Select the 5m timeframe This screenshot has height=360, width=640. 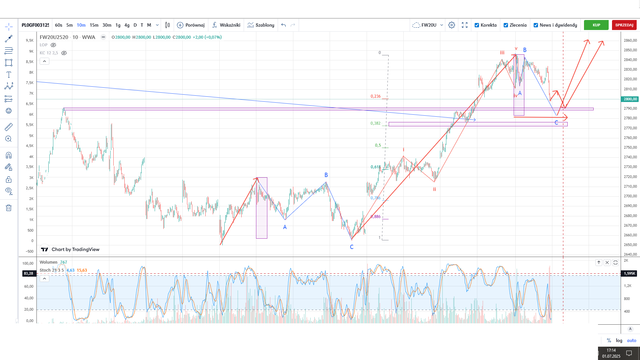[69, 25]
